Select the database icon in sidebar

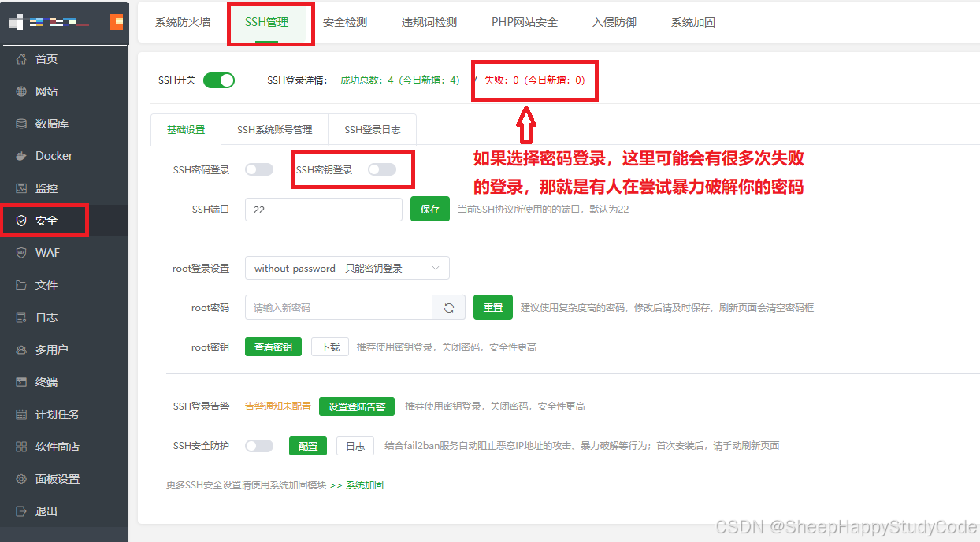tap(21, 124)
